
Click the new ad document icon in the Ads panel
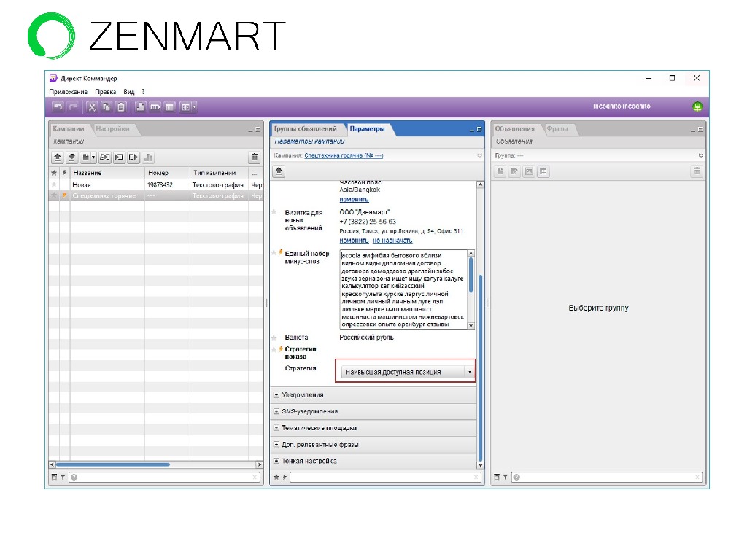pos(500,171)
